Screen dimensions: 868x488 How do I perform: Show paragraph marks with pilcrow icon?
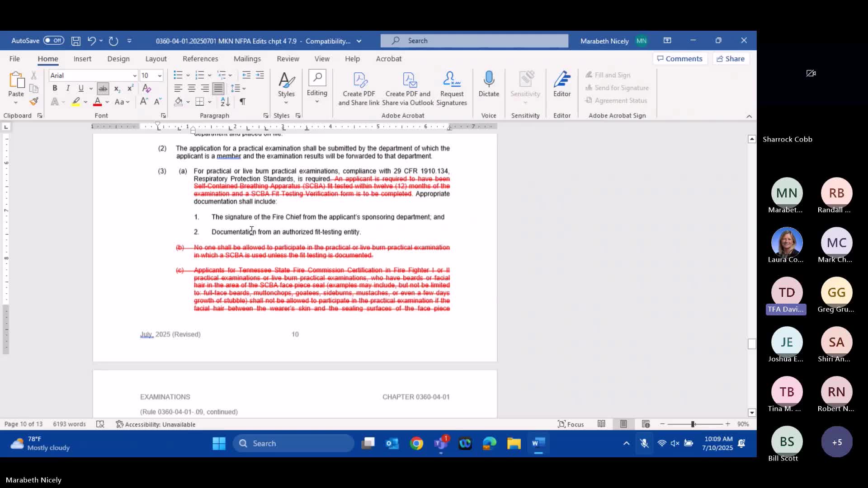(x=243, y=102)
